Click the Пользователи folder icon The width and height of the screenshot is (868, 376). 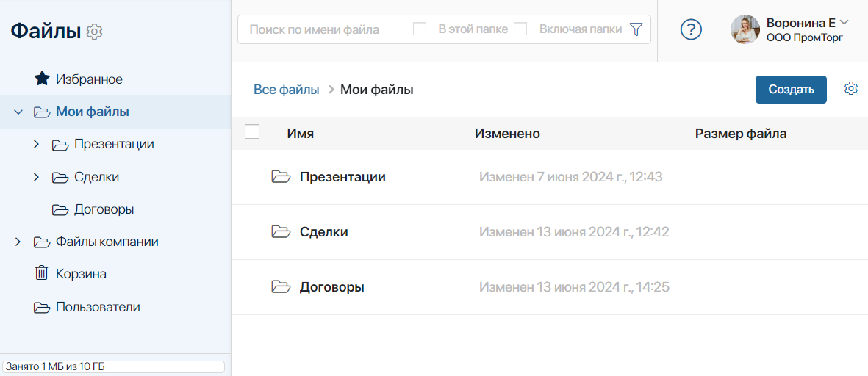click(41, 308)
